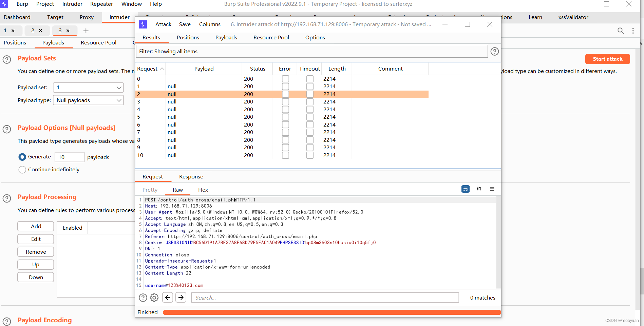Image resolution: width=644 pixels, height=326 pixels.
Task: Click the Burp lightning icon in attack window
Action: 143,24
